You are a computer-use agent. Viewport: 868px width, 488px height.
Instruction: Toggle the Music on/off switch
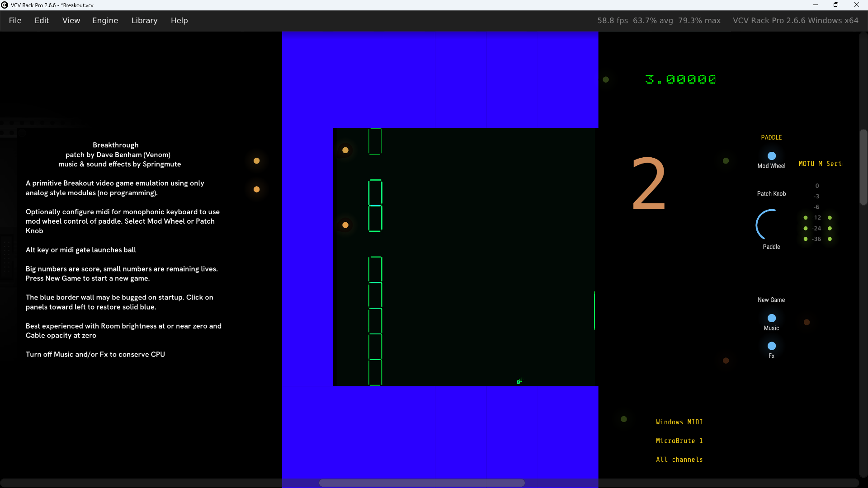coord(771,318)
